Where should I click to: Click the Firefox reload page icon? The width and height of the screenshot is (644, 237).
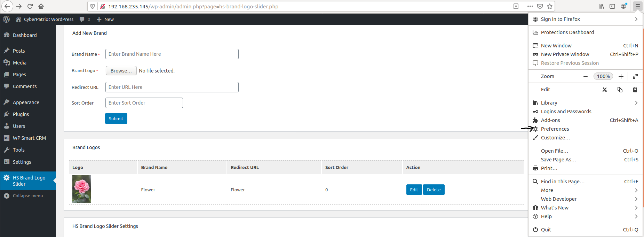coord(30,6)
